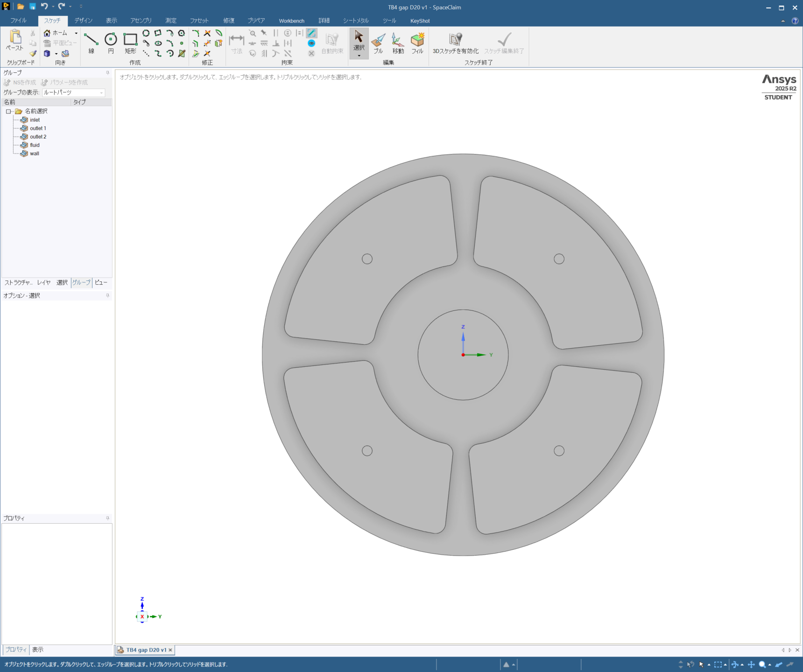Collapse the 名前選択 folder tree node

[8, 112]
